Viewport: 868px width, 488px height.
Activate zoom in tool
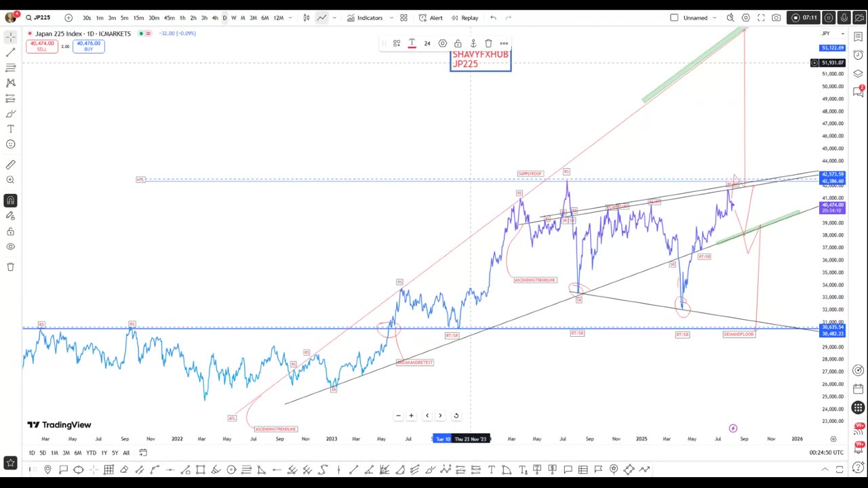point(10,180)
